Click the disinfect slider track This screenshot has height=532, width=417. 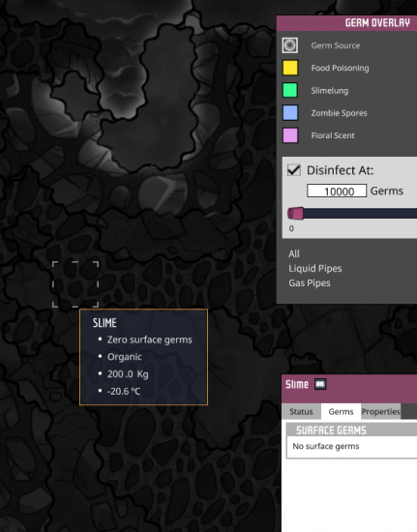tap(360, 214)
